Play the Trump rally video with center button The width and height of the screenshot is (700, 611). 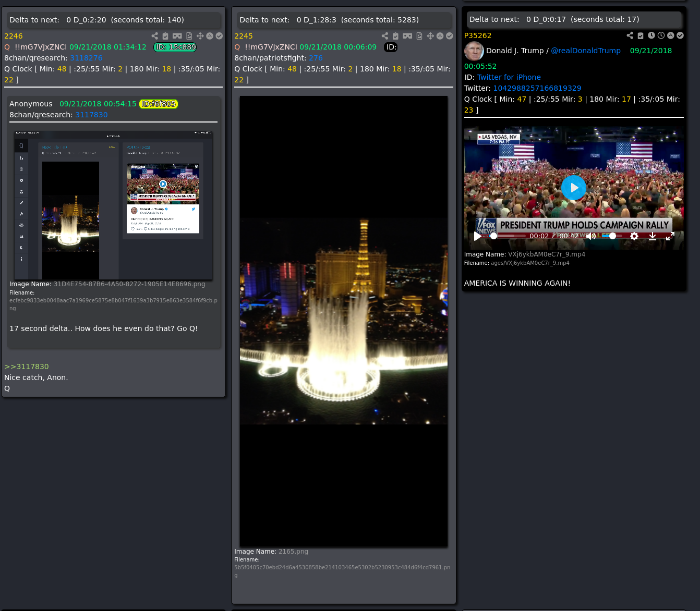[574, 188]
